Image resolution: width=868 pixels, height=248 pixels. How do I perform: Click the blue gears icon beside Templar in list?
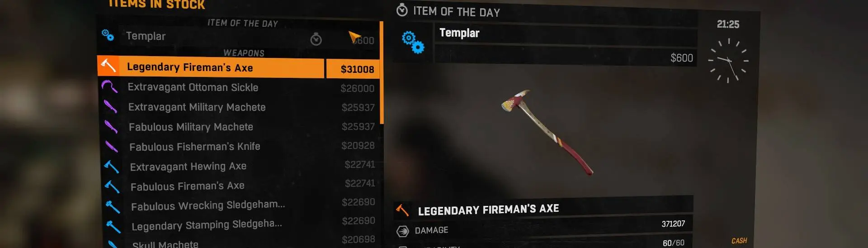(x=108, y=35)
